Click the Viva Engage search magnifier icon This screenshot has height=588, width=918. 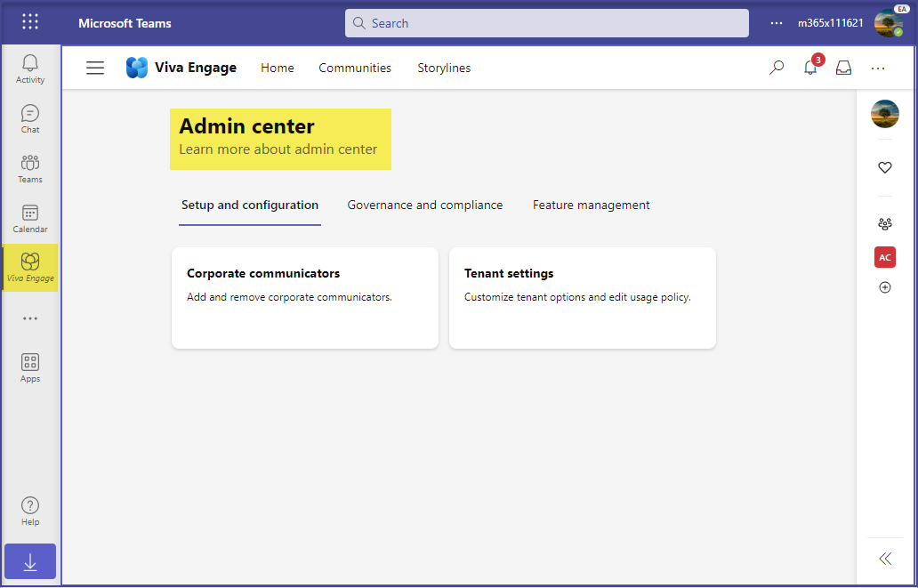(x=777, y=68)
